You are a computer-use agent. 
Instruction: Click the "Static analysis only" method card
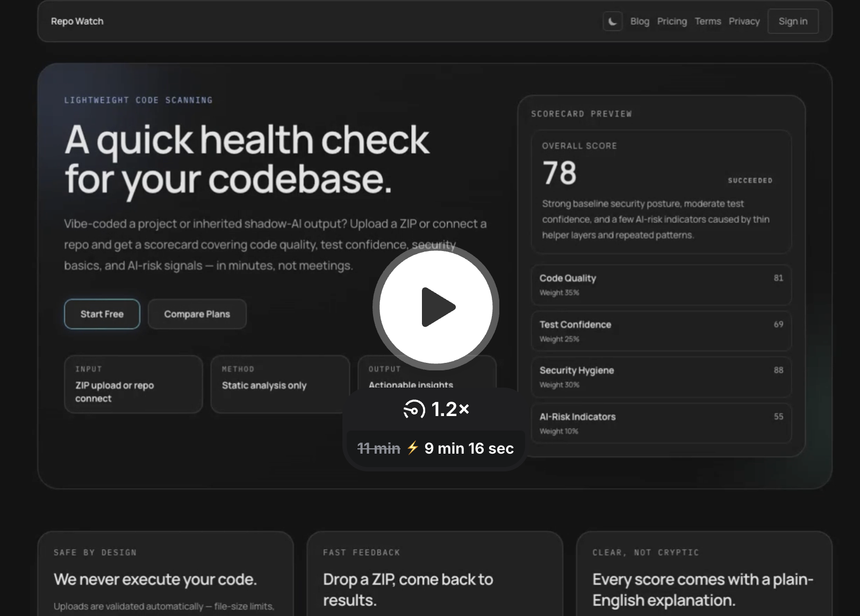pos(280,384)
